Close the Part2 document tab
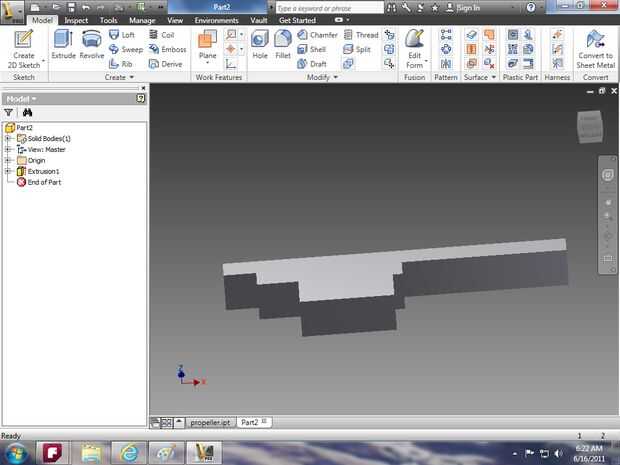 coord(264,422)
